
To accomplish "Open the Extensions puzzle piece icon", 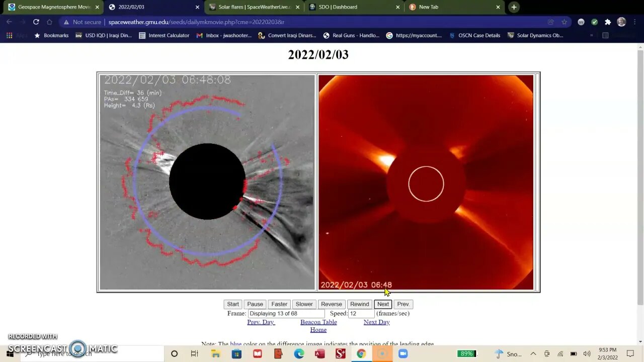I will (608, 22).
